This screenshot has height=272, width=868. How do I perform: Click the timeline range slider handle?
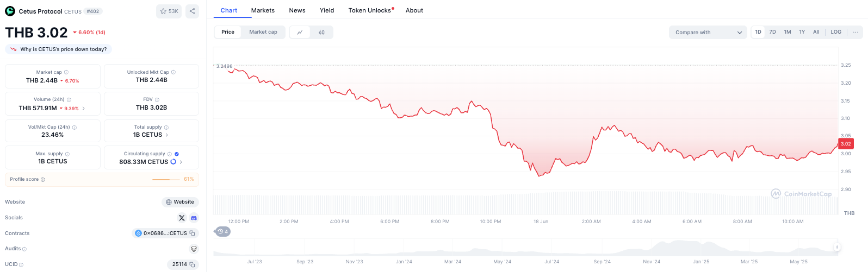[x=836, y=247]
